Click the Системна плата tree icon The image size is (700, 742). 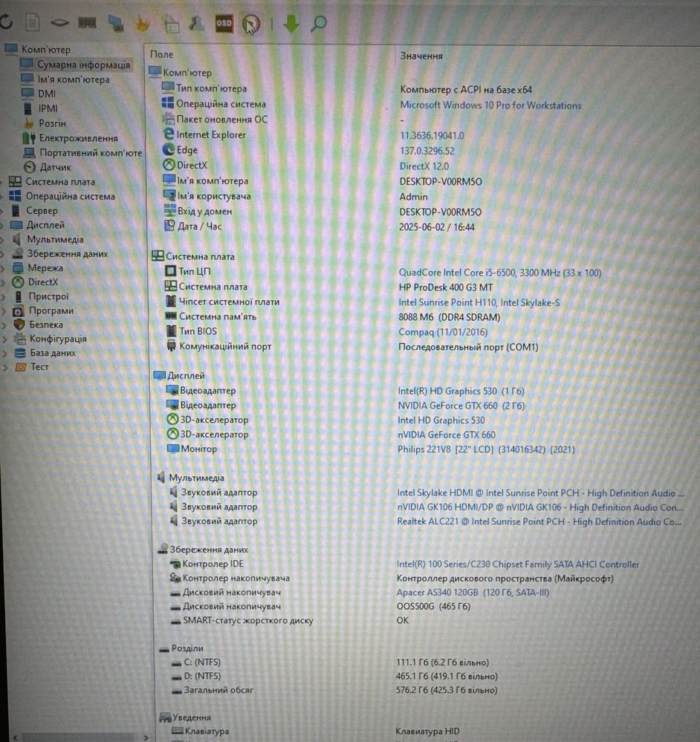click(15, 182)
